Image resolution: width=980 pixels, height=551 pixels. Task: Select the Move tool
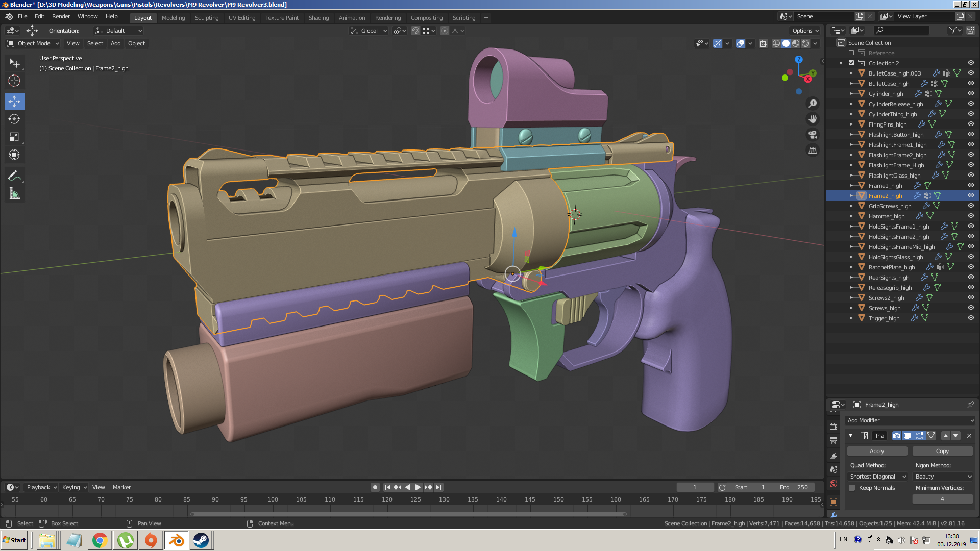pyautogui.click(x=14, y=101)
